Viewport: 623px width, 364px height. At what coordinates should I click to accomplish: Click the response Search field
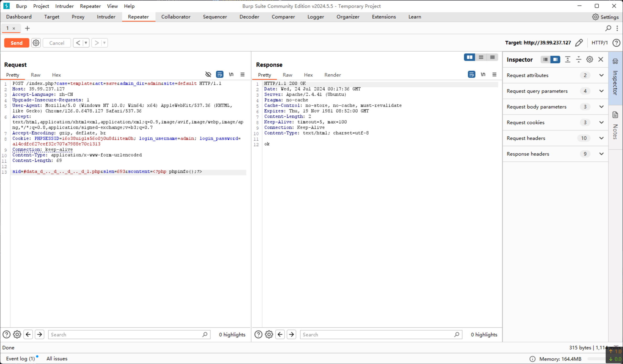pos(381,334)
